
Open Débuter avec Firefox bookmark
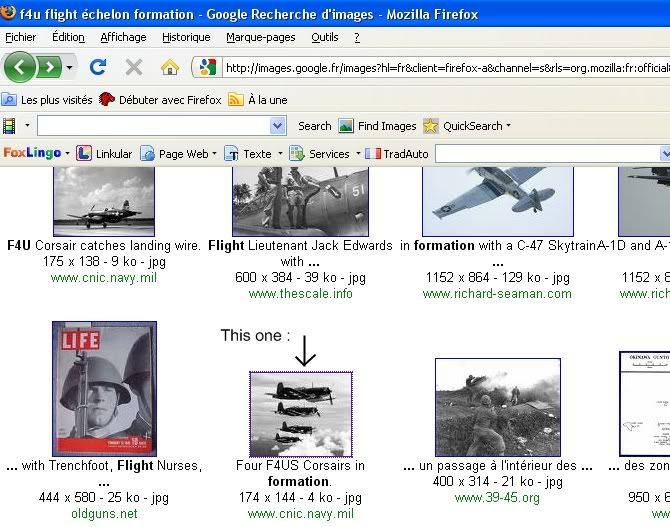click(x=160, y=100)
